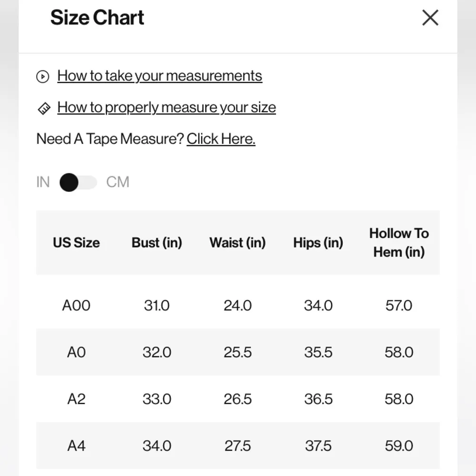The width and height of the screenshot is (476, 476).
Task: Toggle the IN/CM unit switch
Action: 78,182
